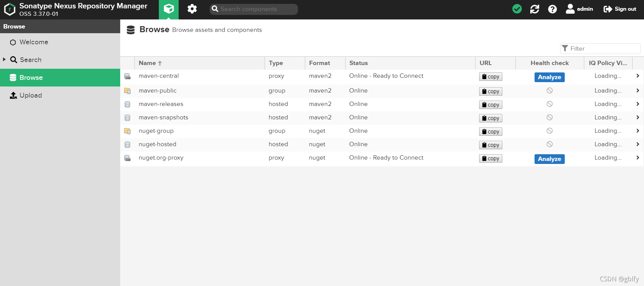Sort by the Format column header
Screen dimensions: 644x286
325,63
